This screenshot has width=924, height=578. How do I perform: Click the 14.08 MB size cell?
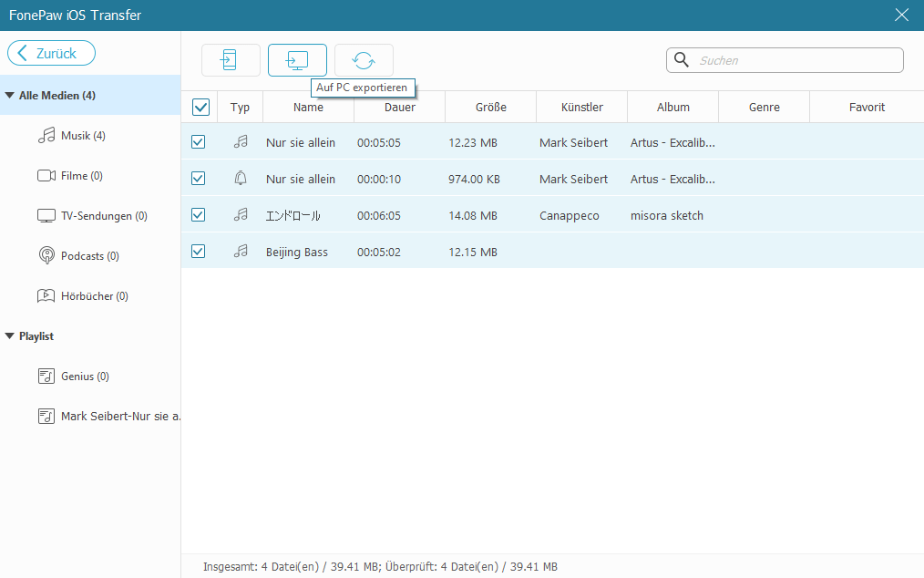[473, 216]
